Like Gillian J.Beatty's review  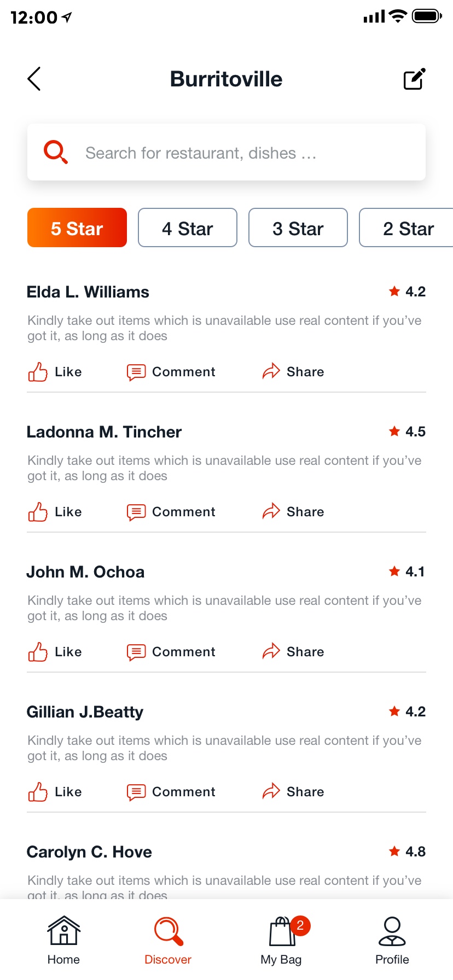(x=55, y=792)
